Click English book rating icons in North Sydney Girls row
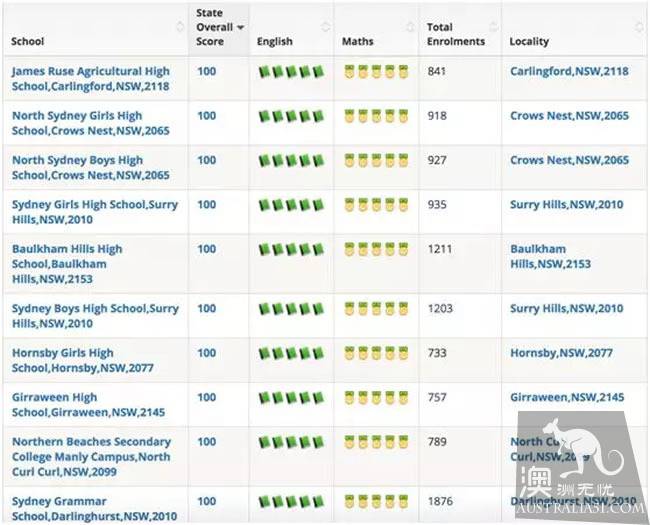The width and height of the screenshot is (650, 525). click(291, 116)
